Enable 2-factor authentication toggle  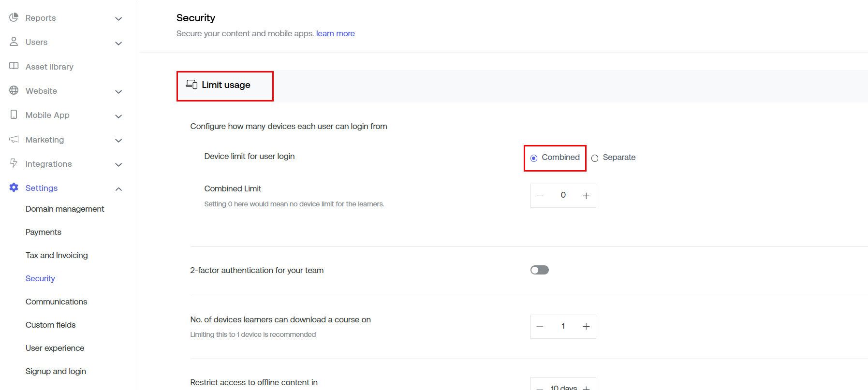tap(539, 270)
